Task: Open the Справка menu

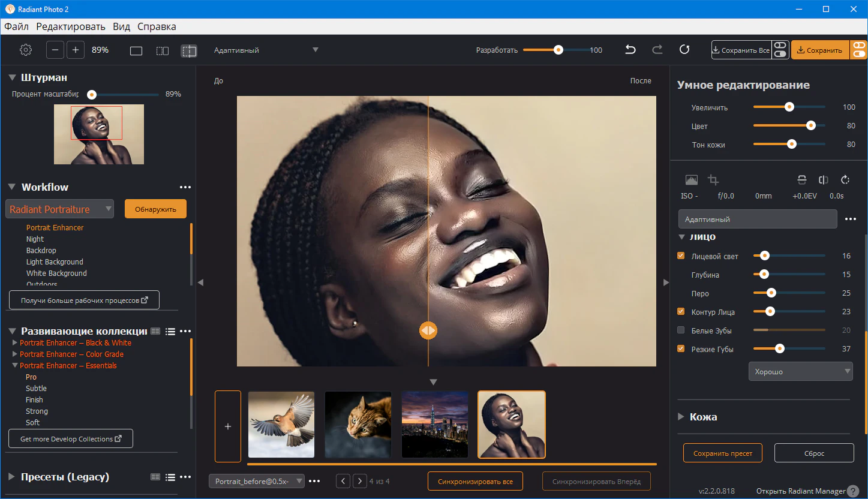Action: tap(157, 27)
